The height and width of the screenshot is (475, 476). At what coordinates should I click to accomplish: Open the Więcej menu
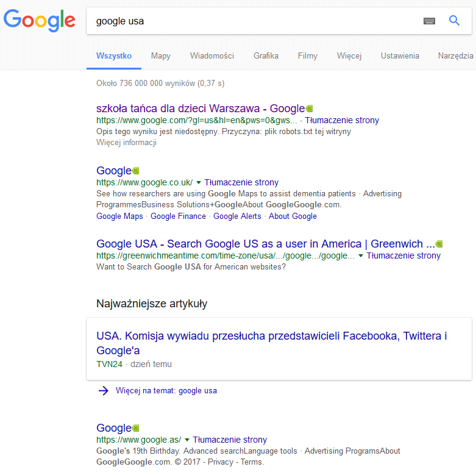point(349,56)
